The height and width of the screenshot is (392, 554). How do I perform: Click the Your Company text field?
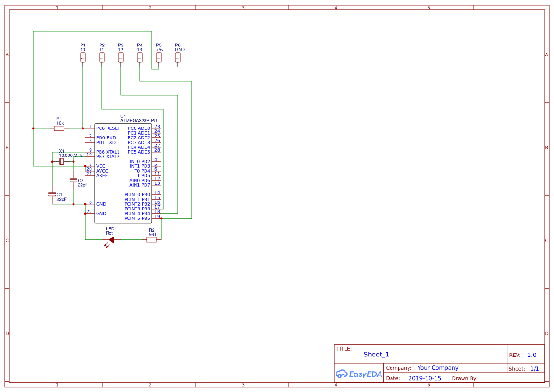[x=438, y=367]
